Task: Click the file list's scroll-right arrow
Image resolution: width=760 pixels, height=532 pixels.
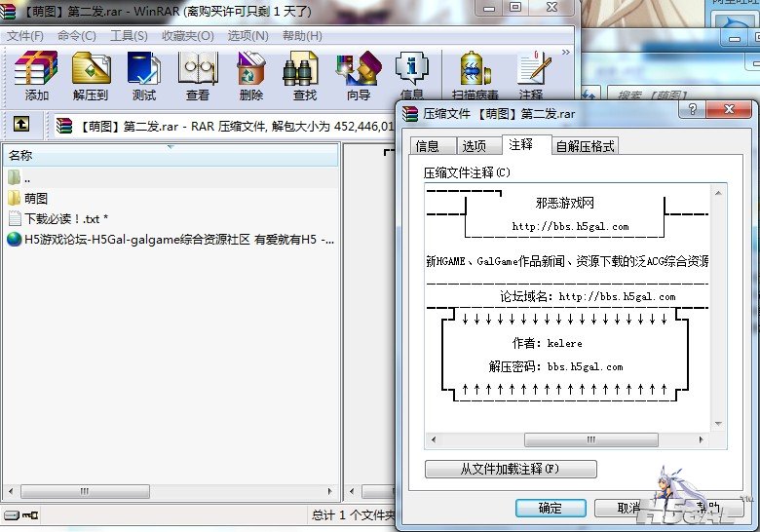Action: pos(330,491)
